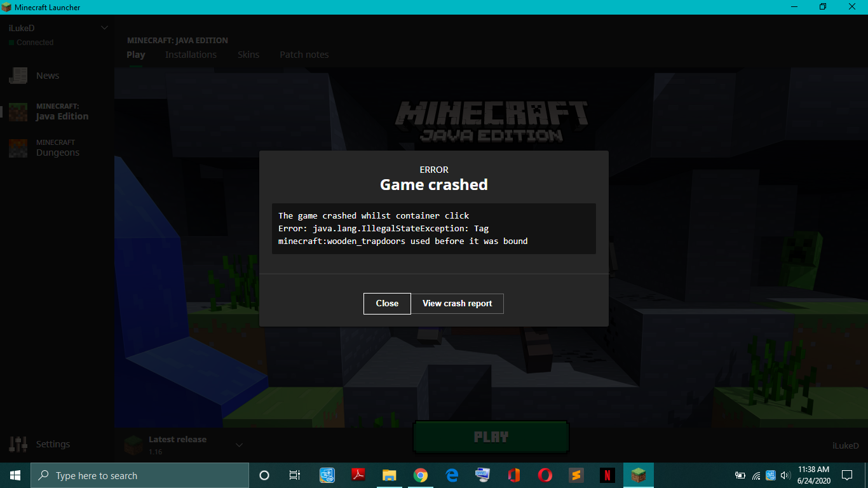868x488 pixels.
Task: Click the Close button in the error dialog
Action: [x=387, y=304]
